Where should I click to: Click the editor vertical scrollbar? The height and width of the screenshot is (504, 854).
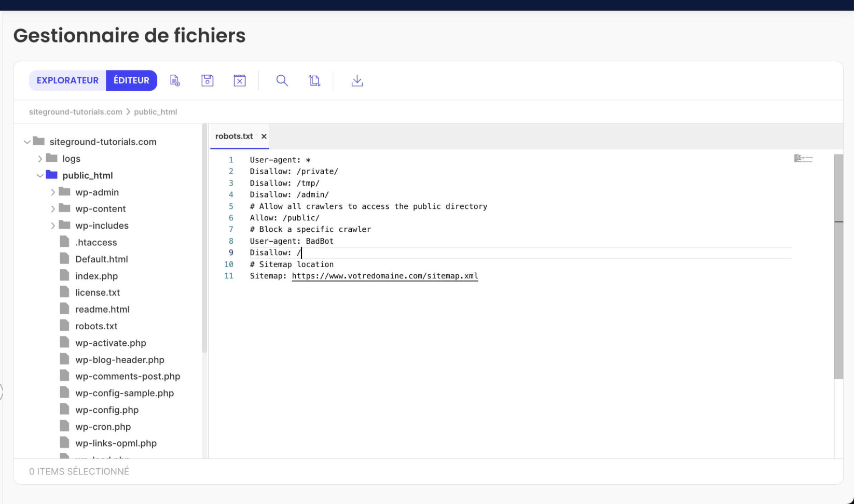(x=838, y=267)
